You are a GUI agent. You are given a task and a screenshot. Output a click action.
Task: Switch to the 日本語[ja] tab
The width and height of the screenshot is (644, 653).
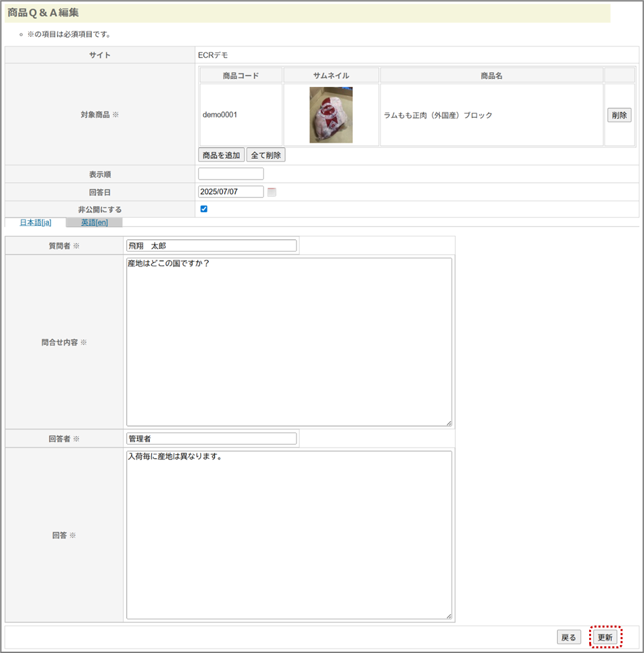(35, 222)
